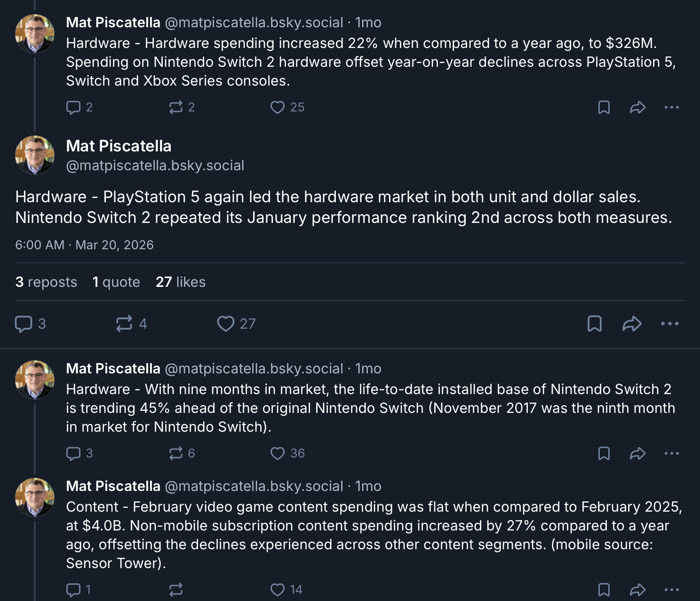Click the @matpiscatella.bsky.social handle under main post name
Screen dimensions: 700x601
(155, 166)
